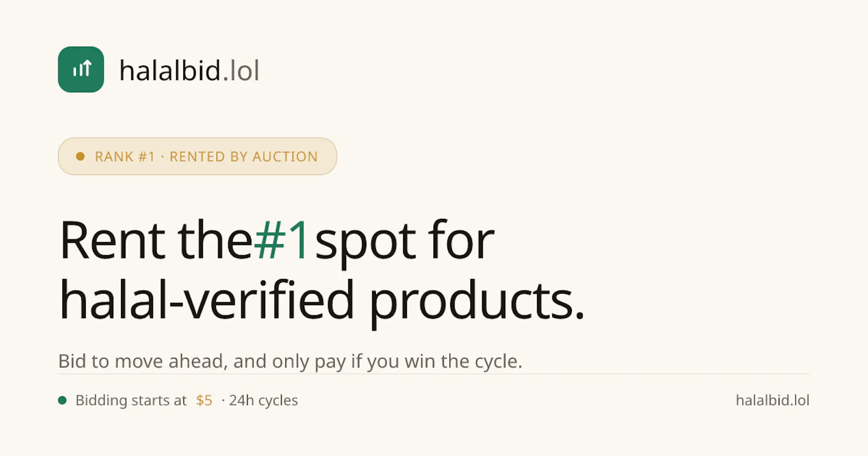The width and height of the screenshot is (868, 456).
Task: Click the 'halal-verified' headline word
Action: pos(207,299)
